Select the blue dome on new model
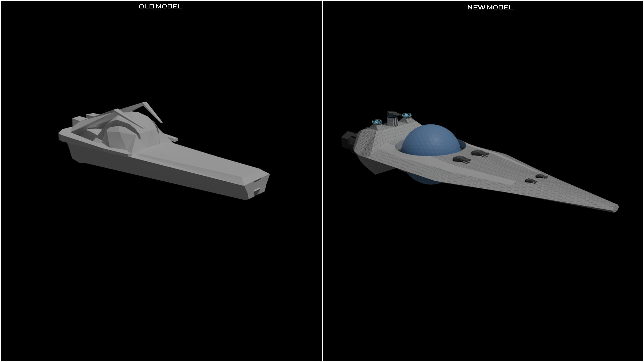Image resolution: width=644 pixels, height=362 pixels. coord(431,141)
